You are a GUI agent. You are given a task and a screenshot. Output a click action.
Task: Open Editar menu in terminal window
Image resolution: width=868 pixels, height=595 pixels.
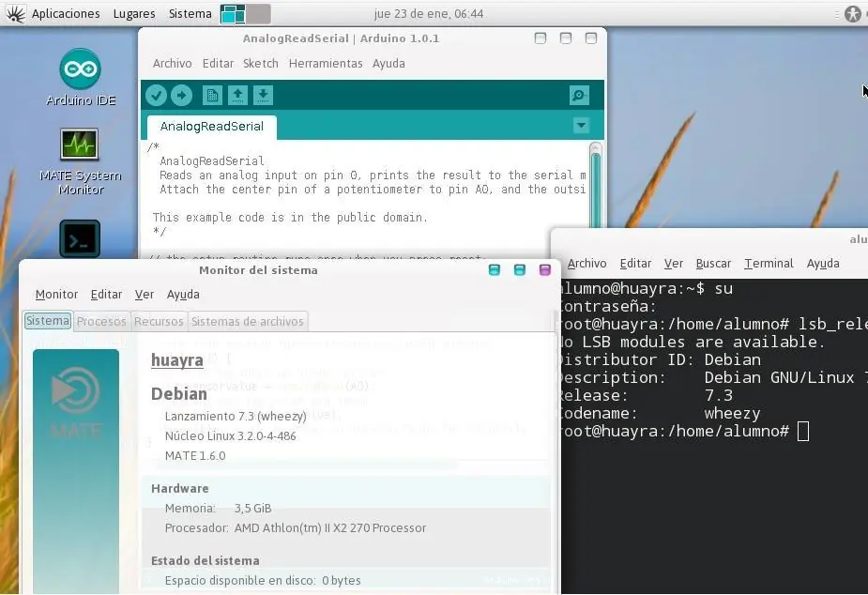coord(635,264)
